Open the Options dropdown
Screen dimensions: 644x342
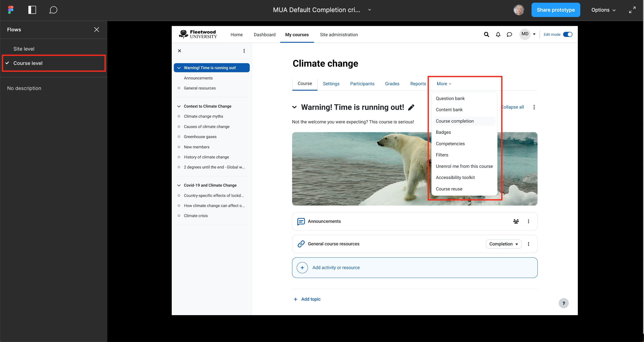coord(603,10)
